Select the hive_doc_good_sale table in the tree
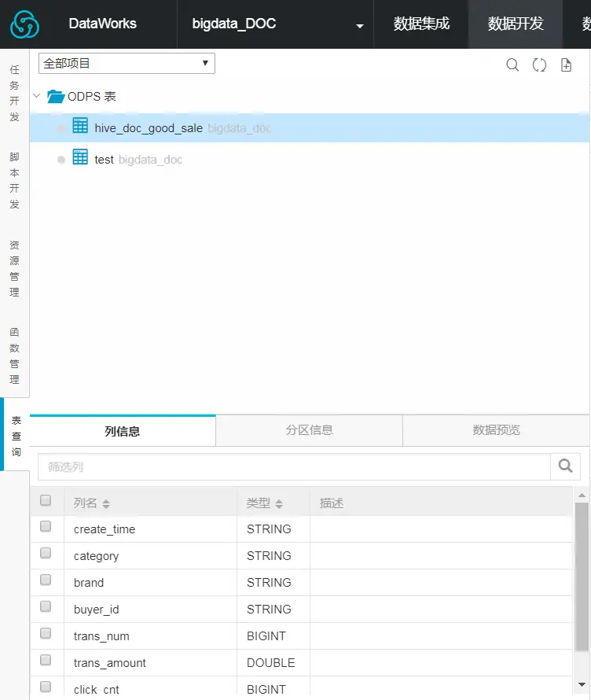This screenshot has width=591, height=700. click(310, 128)
